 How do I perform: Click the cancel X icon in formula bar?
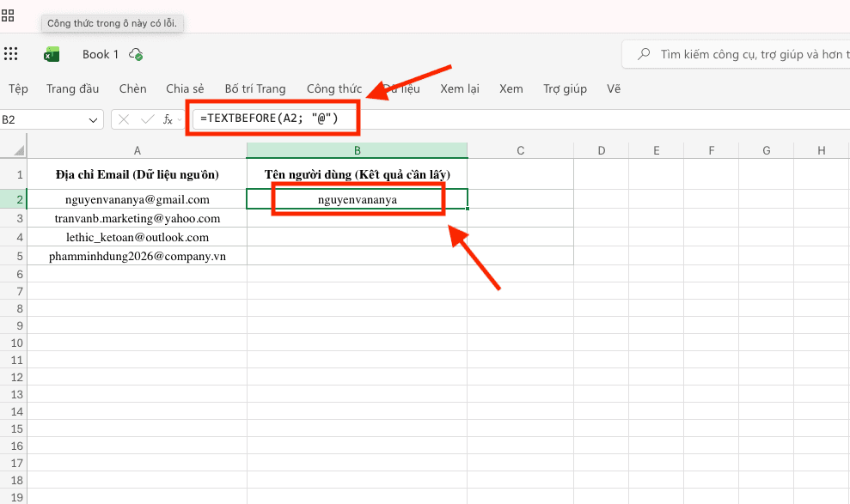click(124, 119)
